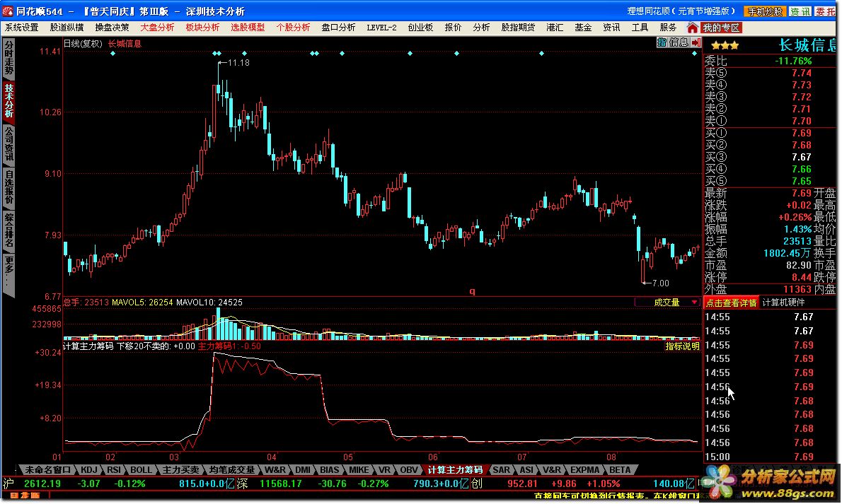
Task: Open the 委托 trading button
Action: [x=826, y=11]
